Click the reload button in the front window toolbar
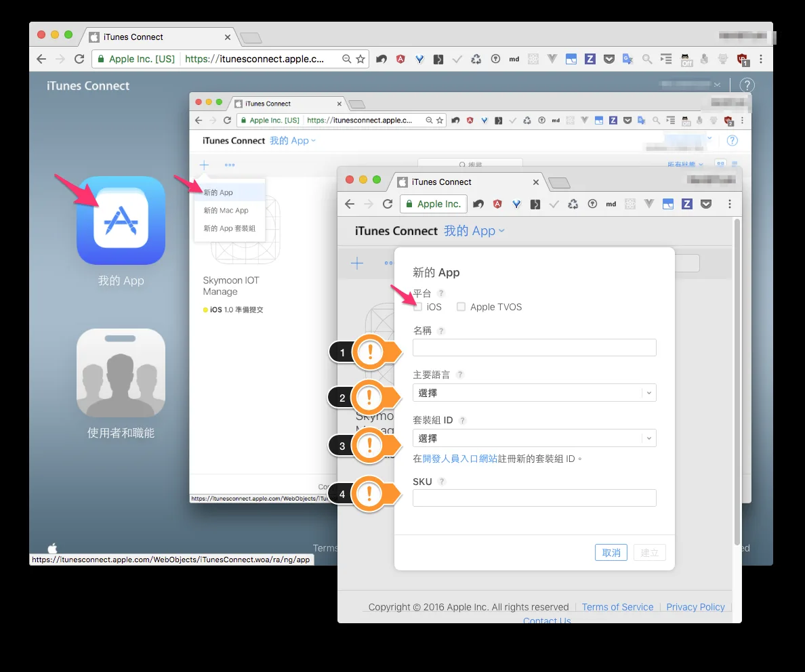 pos(388,204)
